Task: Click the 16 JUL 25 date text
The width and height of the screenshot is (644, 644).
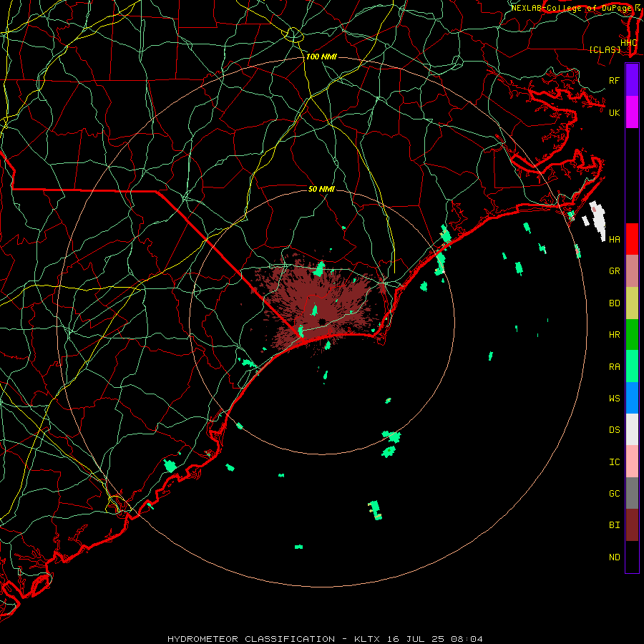Action: pyautogui.click(x=416, y=639)
